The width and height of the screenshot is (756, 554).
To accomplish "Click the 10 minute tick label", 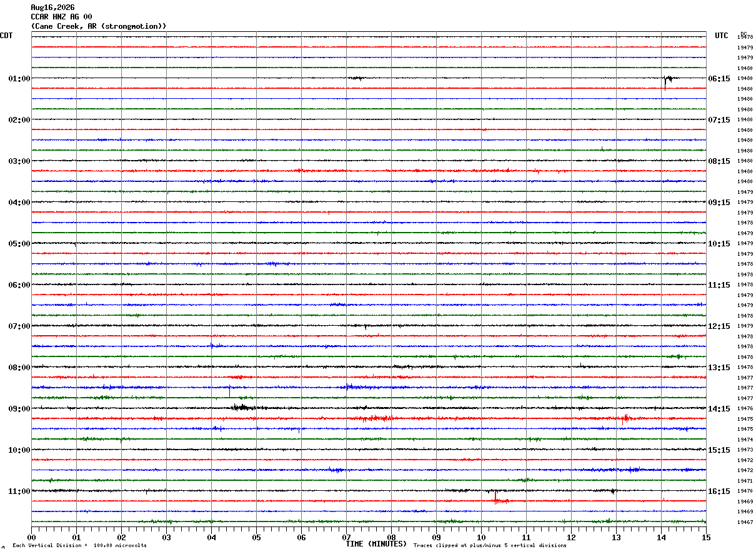I will tap(481, 537).
